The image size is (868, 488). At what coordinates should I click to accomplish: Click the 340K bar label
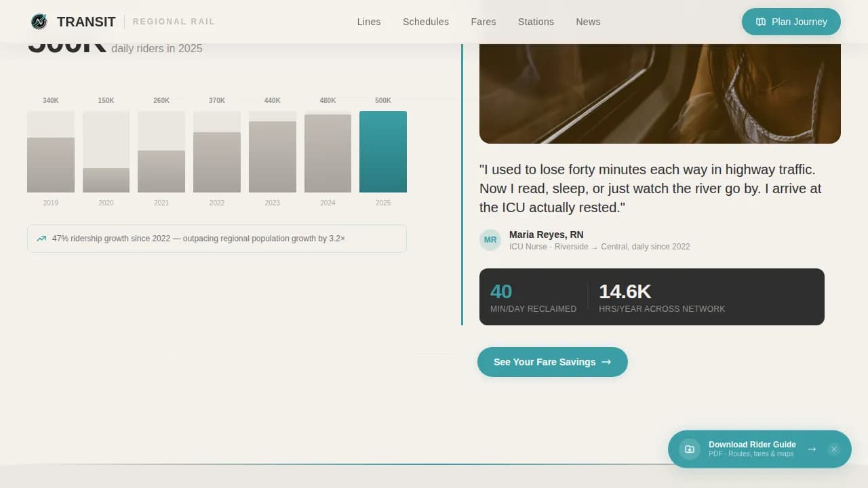pos(51,100)
